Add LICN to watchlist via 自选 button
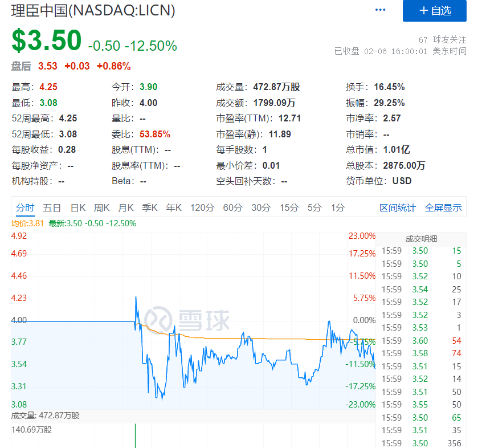482x448 pixels. (434, 11)
